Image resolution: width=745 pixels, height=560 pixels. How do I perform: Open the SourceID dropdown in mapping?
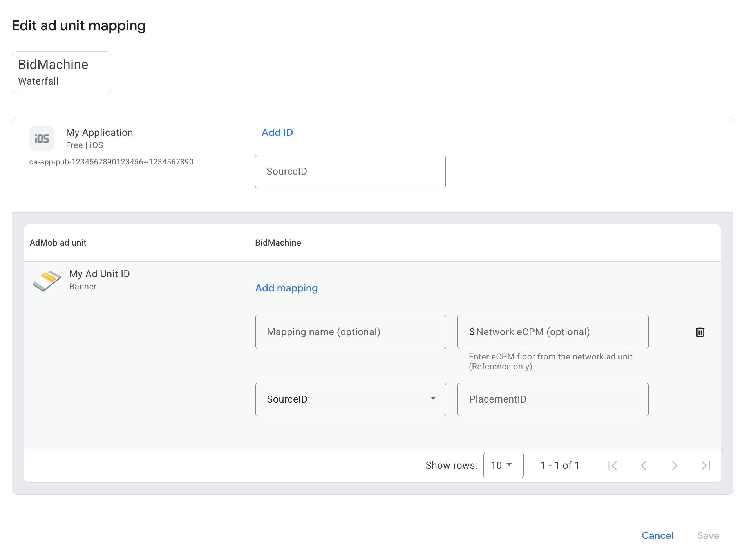[350, 399]
